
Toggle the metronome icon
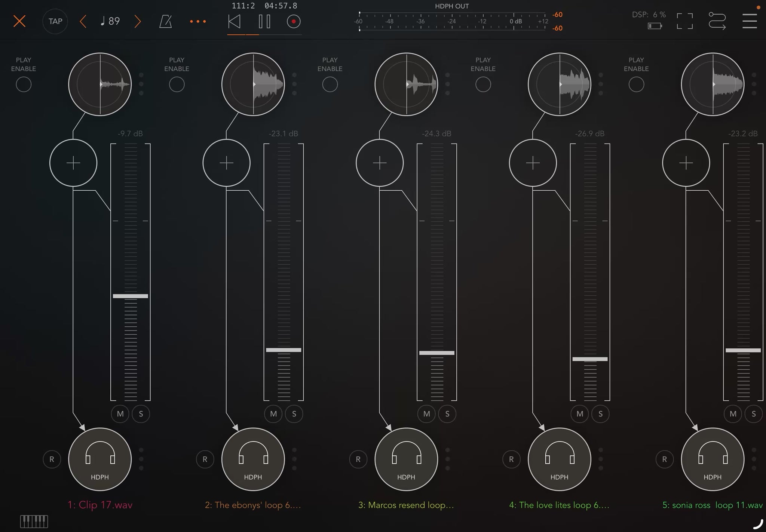pos(165,22)
